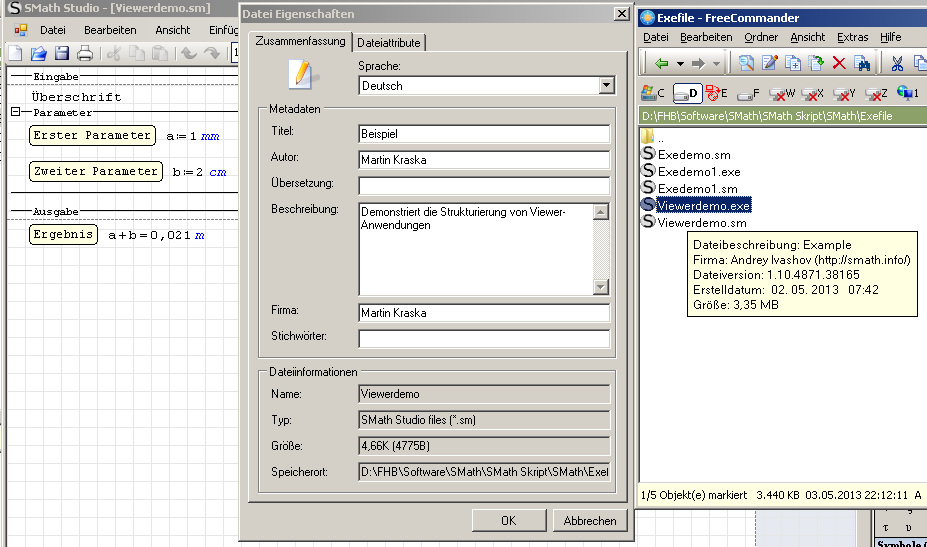This screenshot has height=547, width=927.
Task: Click the Print icon in SMath toolbar
Action: click(85, 53)
